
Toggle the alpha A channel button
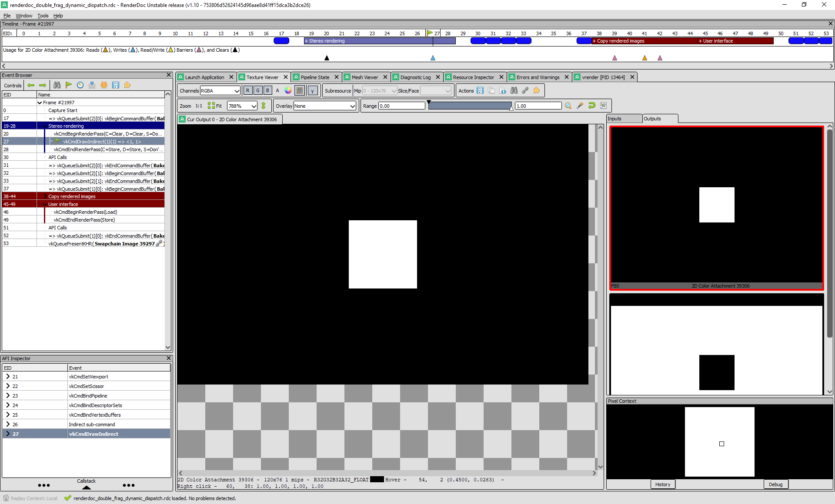277,90
